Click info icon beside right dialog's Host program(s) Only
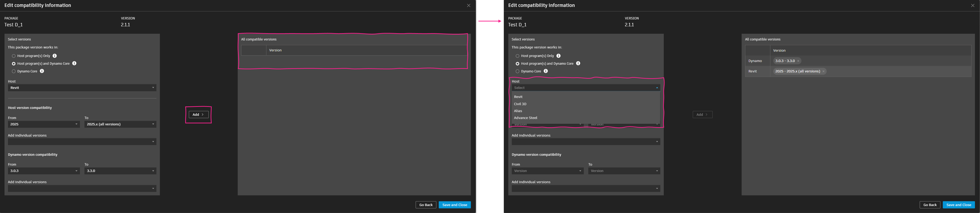The width and height of the screenshot is (980, 213). pos(559,56)
